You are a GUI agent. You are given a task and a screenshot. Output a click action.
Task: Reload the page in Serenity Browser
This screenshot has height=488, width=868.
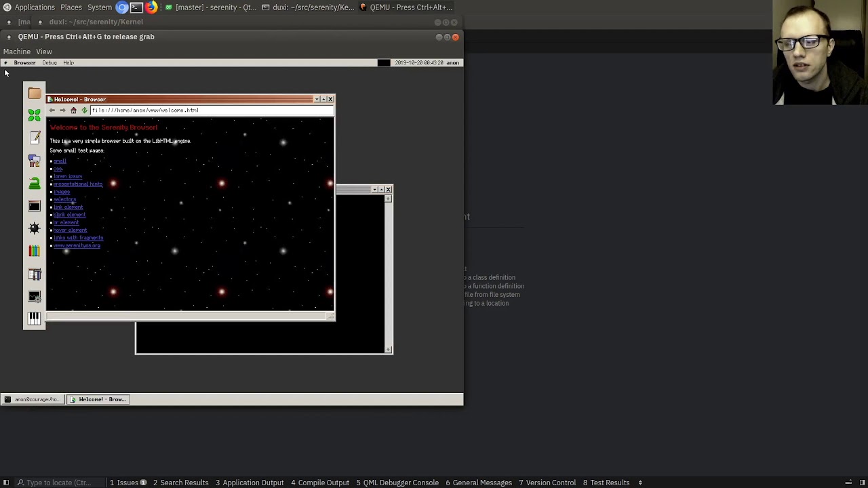click(84, 110)
